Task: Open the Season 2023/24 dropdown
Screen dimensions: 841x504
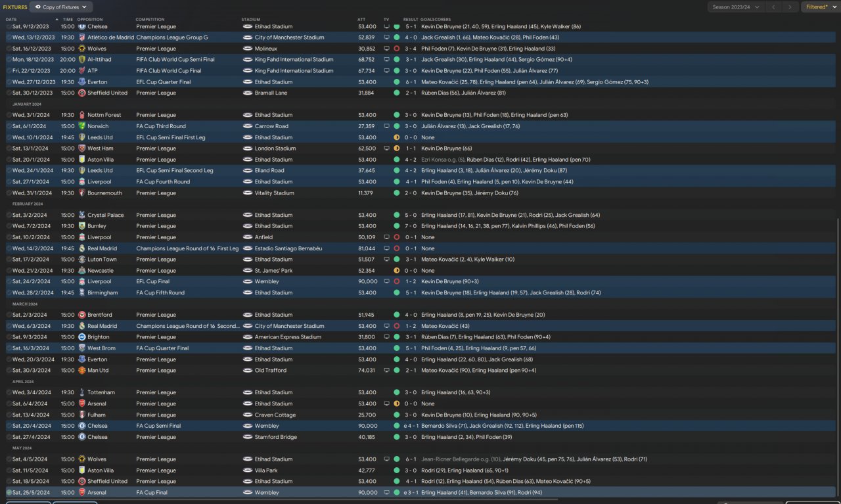Action: pyautogui.click(x=736, y=7)
